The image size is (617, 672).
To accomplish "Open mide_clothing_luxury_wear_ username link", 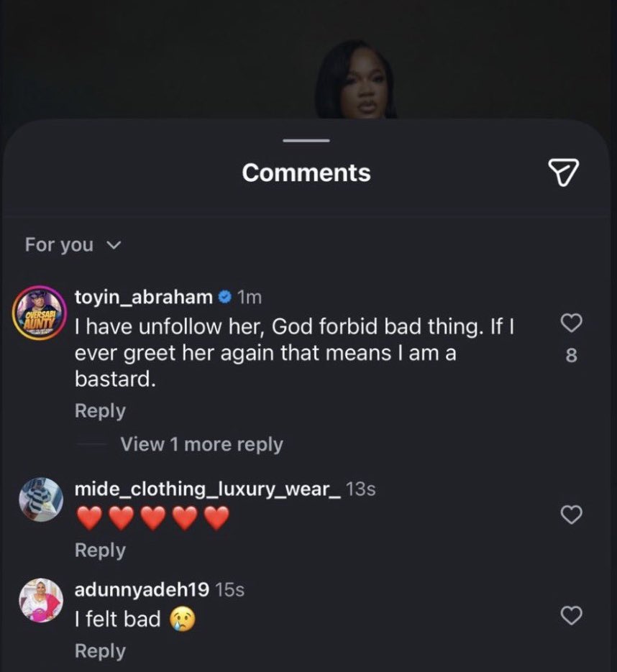I will [207, 489].
